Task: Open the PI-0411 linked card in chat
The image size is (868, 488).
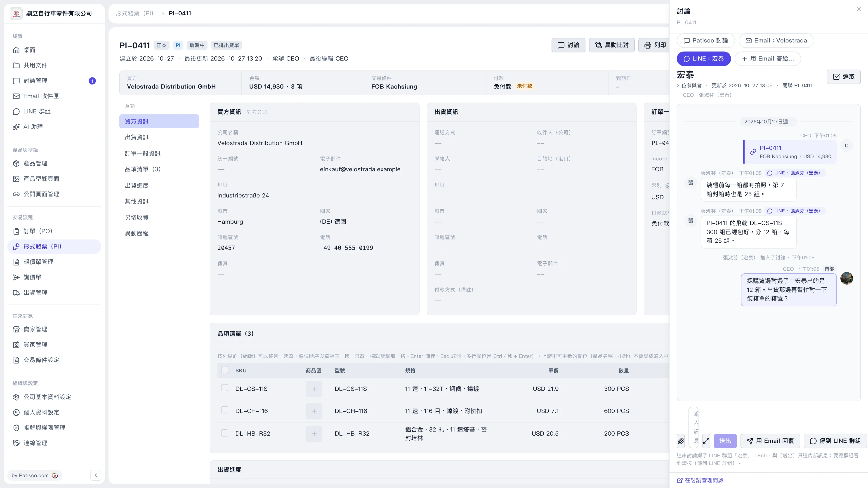Action: (790, 152)
